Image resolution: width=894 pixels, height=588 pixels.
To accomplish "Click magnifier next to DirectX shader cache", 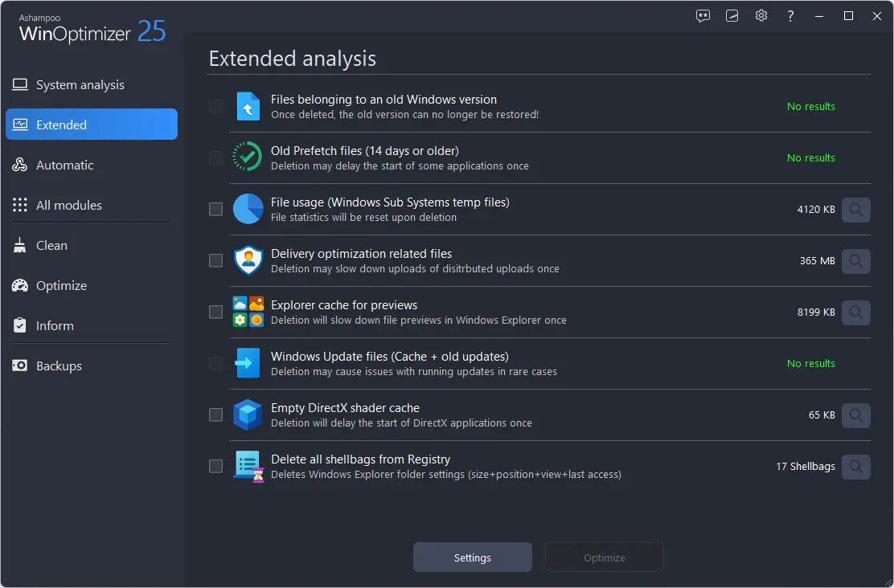I will click(x=855, y=415).
